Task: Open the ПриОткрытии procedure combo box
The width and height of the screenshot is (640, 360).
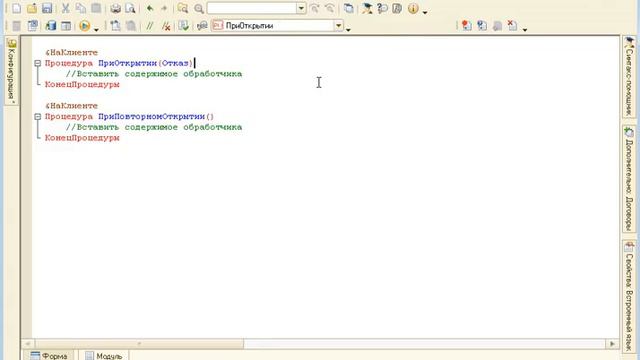Action: pos(278,26)
